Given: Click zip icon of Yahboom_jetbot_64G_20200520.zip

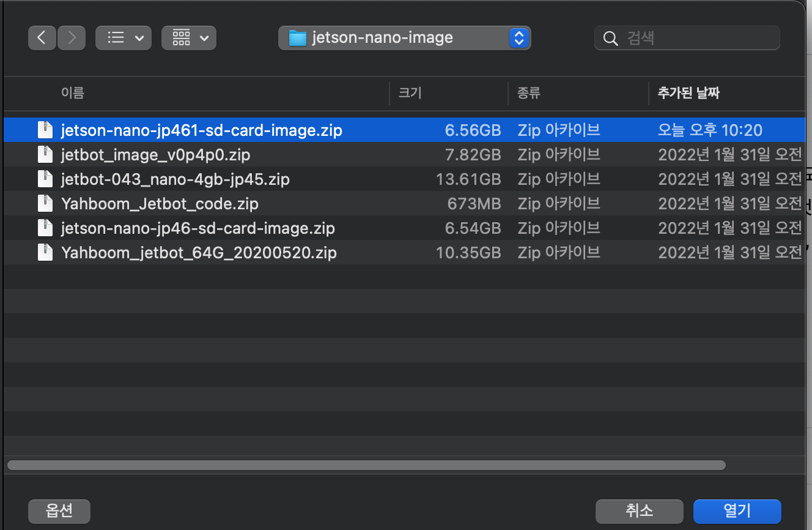Looking at the screenshot, I should [45, 252].
